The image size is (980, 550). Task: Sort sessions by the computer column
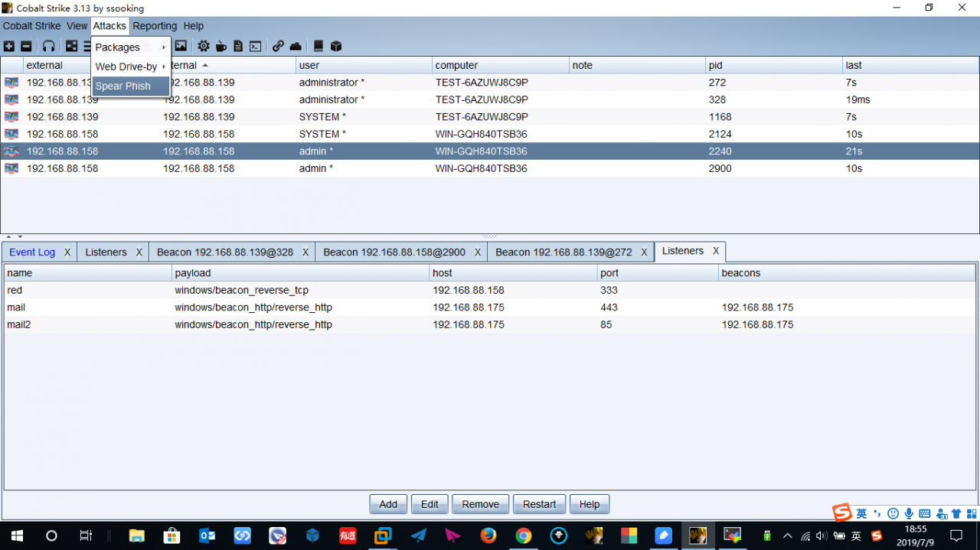click(501, 66)
